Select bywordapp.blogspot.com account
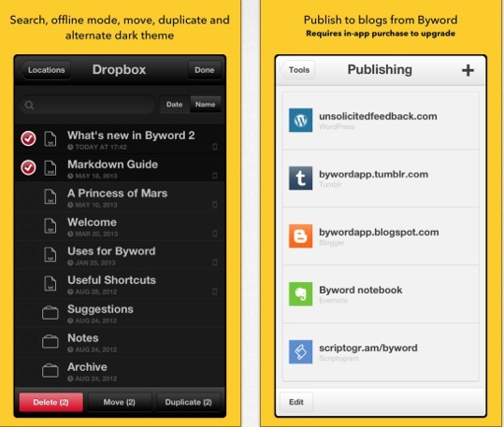The height and width of the screenshot is (427, 504). tap(381, 236)
